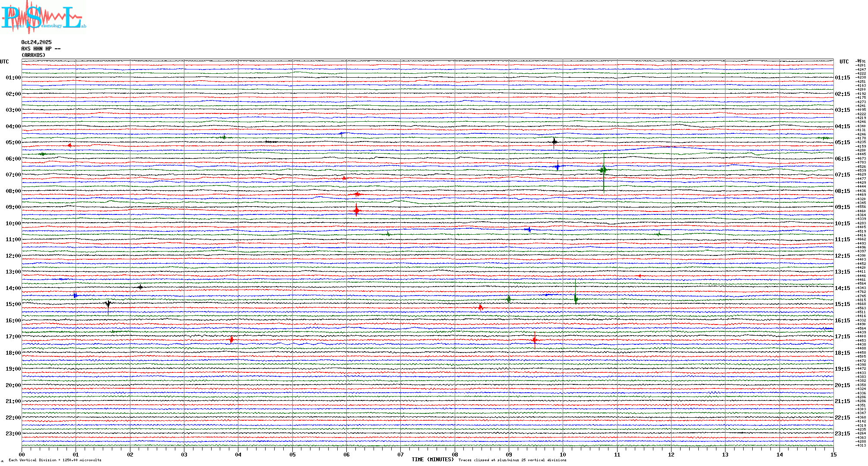Click the 08 minute tick on the bottom axis

[x=455, y=454]
